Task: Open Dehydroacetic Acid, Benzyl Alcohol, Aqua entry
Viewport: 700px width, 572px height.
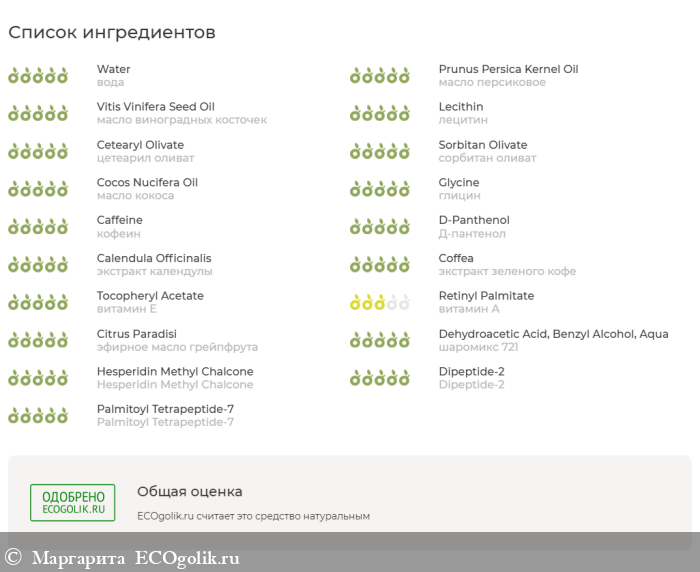Action: [x=553, y=334]
